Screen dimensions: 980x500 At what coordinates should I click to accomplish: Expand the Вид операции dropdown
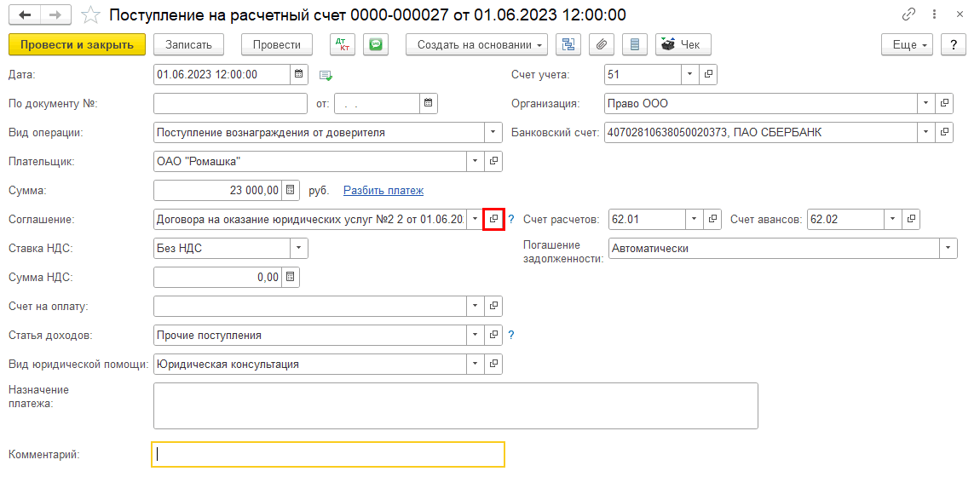point(493,132)
